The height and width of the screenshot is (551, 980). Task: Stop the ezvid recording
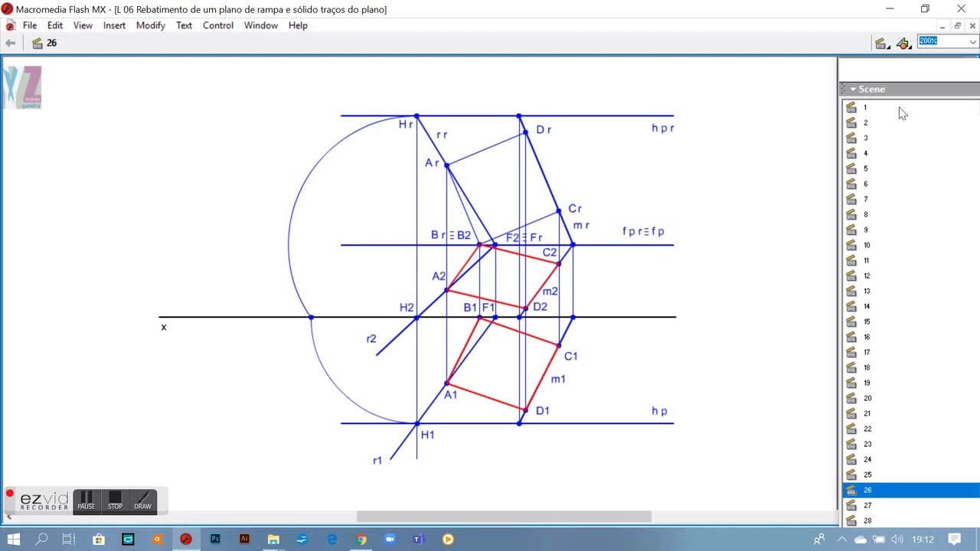tap(115, 501)
